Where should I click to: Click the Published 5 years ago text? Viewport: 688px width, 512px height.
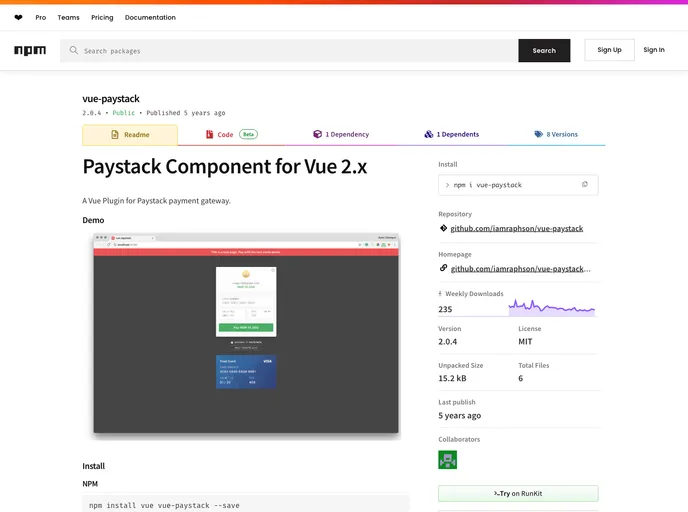(x=186, y=113)
